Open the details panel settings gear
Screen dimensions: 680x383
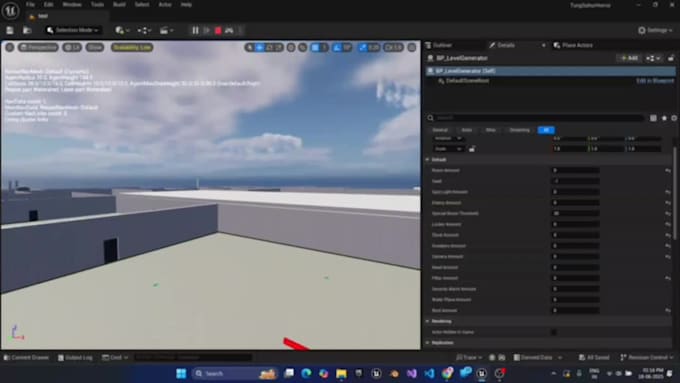click(x=674, y=118)
